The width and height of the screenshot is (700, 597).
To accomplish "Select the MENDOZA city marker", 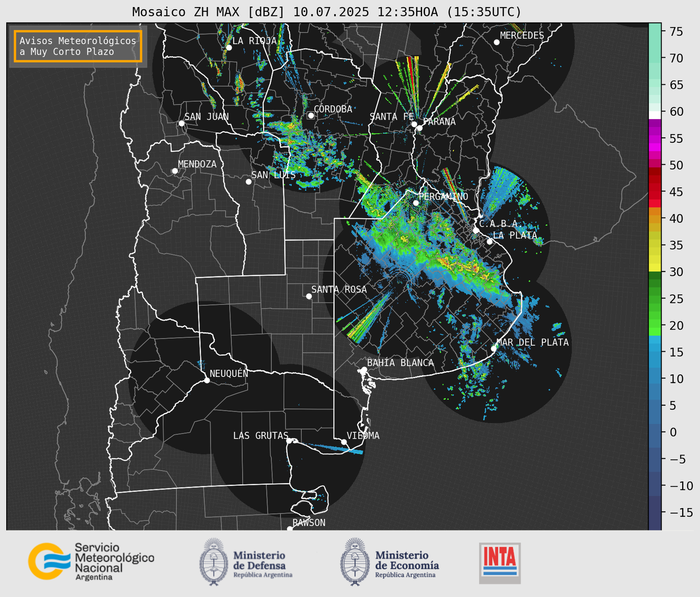I will pos(175,171).
